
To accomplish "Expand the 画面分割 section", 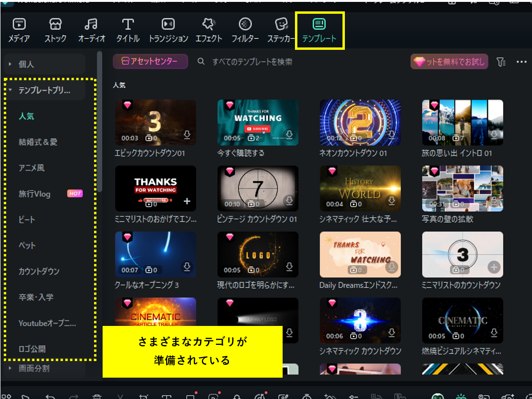I will [x=10, y=368].
